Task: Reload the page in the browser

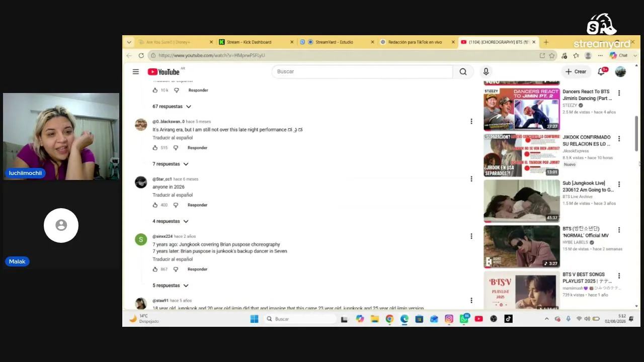Action: (141, 55)
